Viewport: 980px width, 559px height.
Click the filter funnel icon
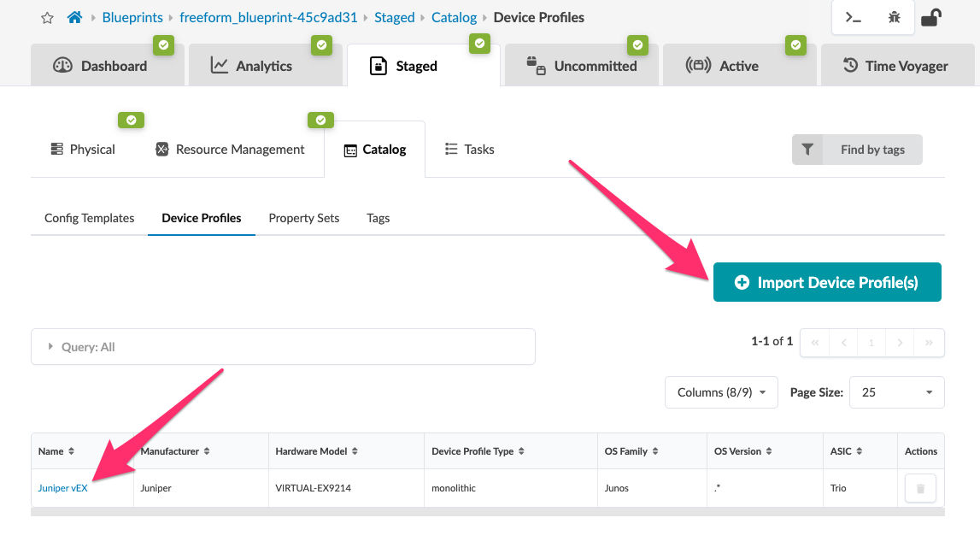tap(807, 150)
